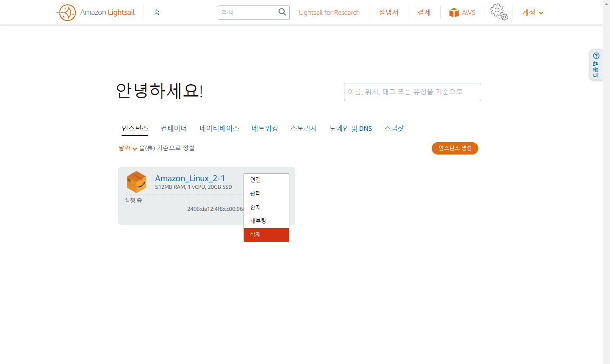
Task: Open the help question mark panel
Action: pos(596,65)
